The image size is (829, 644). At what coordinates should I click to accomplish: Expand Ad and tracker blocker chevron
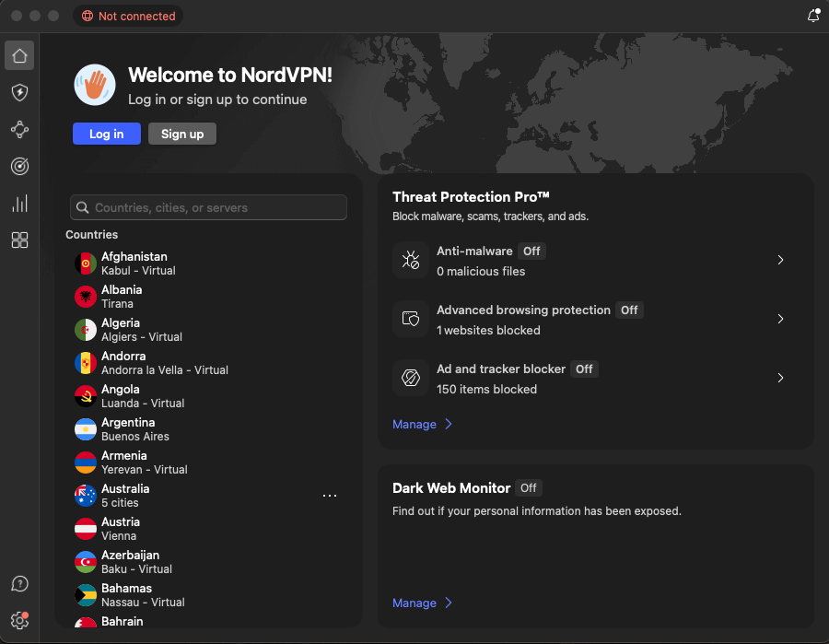point(781,378)
